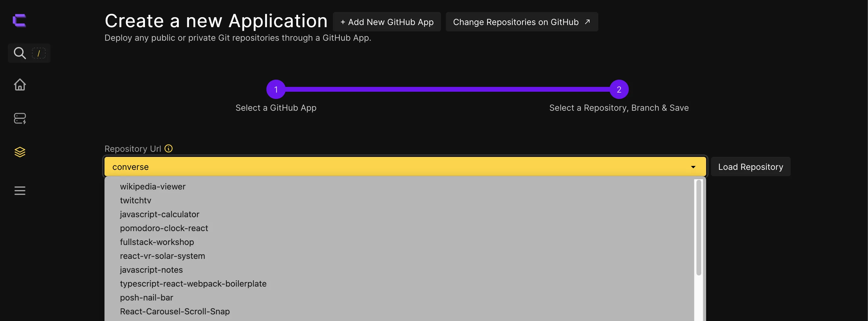868x321 pixels.
Task: Collapse the repository dropdown arrow
Action: pyautogui.click(x=693, y=167)
